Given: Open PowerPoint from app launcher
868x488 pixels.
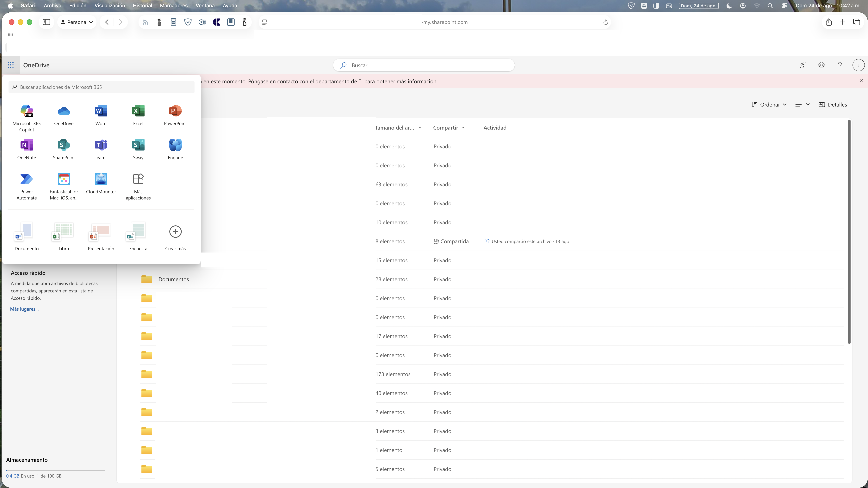Looking at the screenshot, I should pyautogui.click(x=175, y=115).
